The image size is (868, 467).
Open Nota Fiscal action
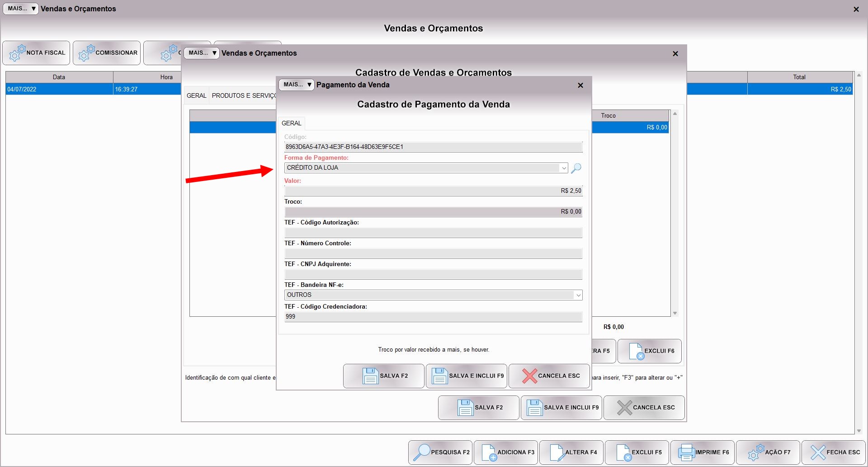point(37,53)
